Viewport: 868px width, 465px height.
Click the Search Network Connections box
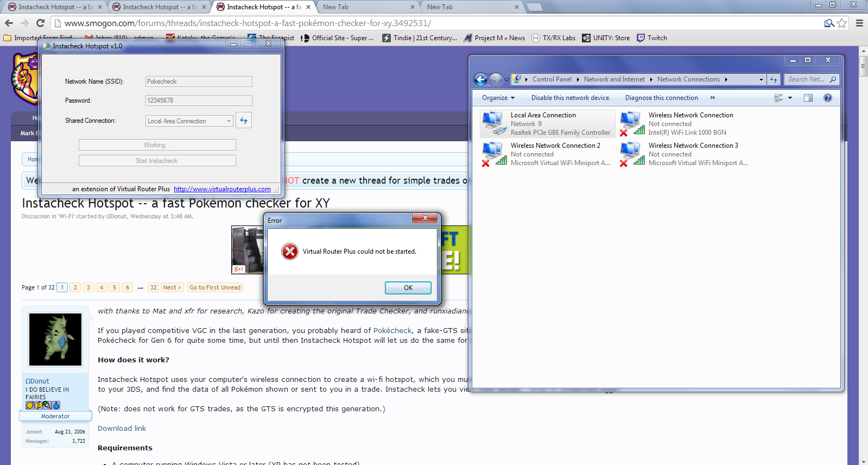[812, 79]
